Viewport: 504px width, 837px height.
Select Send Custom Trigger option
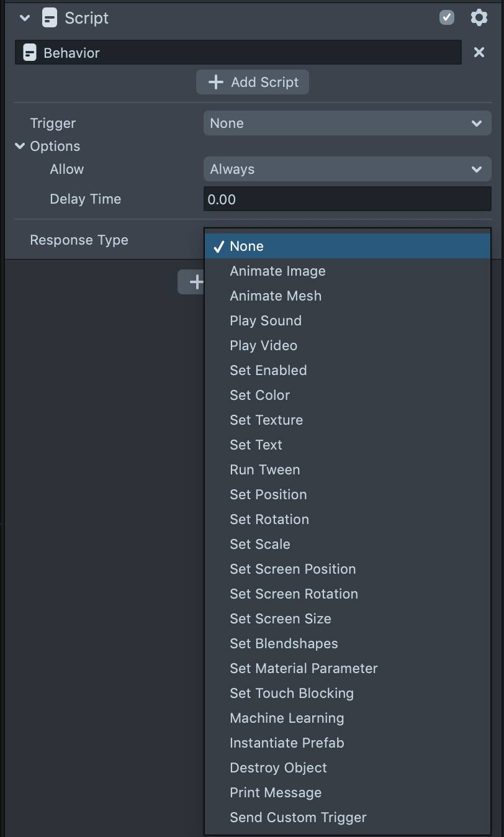[x=298, y=818]
